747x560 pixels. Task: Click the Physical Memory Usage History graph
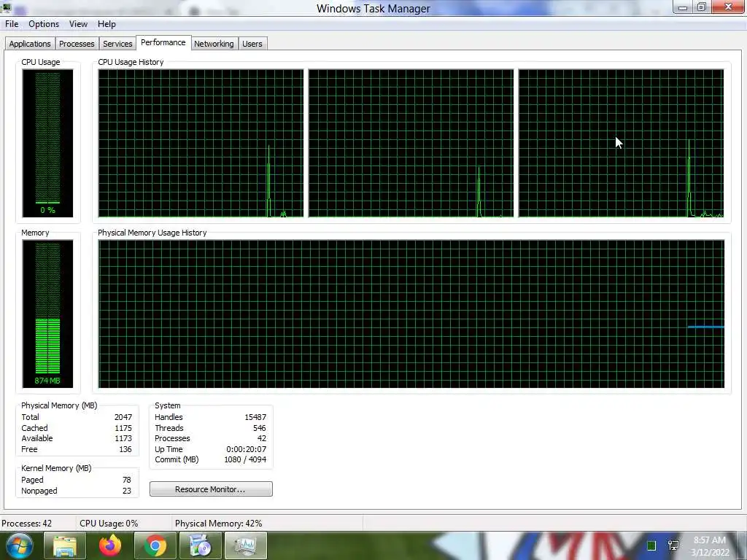(x=411, y=314)
